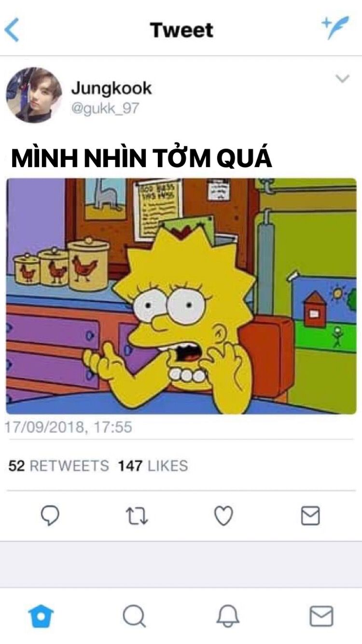Reply to the tweet with bubble icon
Viewport: 362px width, 644px height.
[x=49, y=516]
